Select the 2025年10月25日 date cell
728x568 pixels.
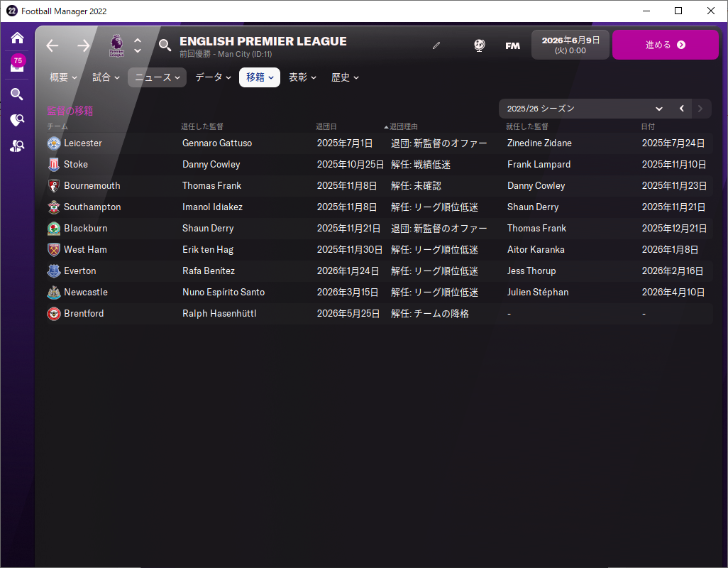[x=350, y=165]
